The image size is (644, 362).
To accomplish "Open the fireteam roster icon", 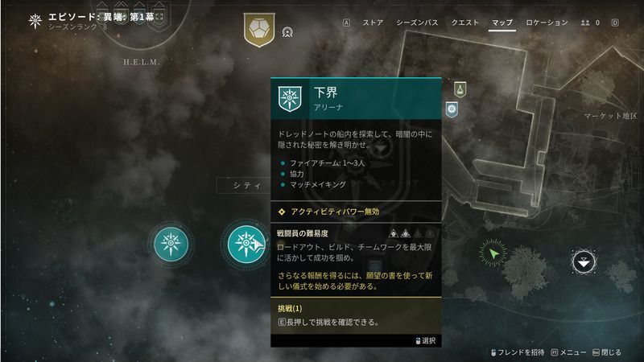I will click(585, 23).
